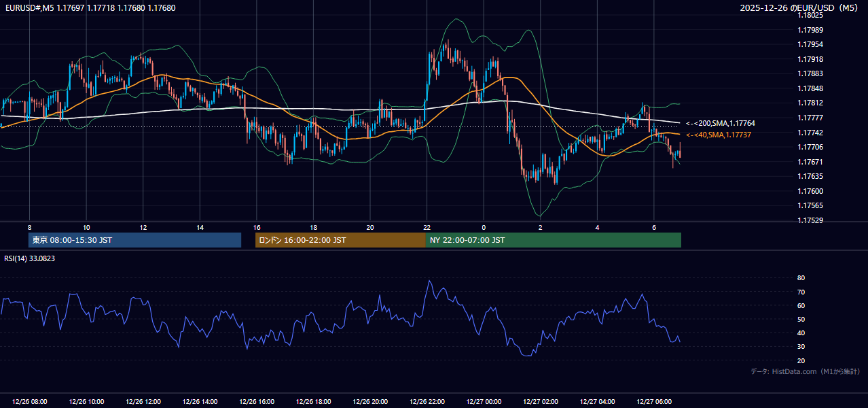
Task: Click the 12/26 18:00 time axis label
Action: (313, 402)
